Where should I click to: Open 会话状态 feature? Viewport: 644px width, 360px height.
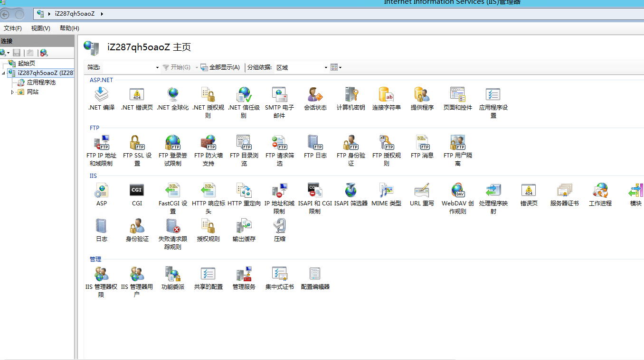[x=315, y=99]
